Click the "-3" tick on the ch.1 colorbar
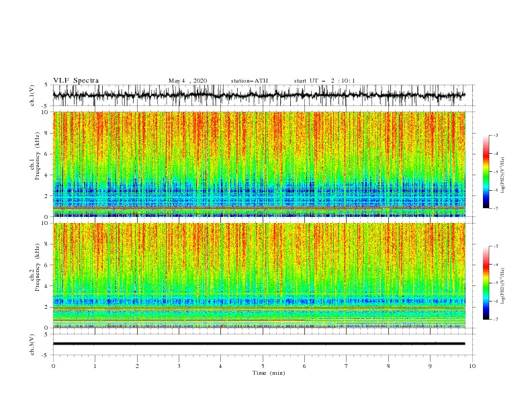Screen dimensions: 532x411 click(x=495, y=135)
